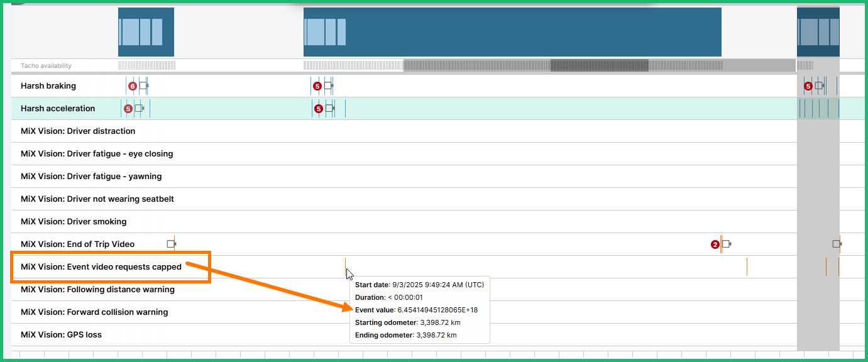Select the large middle trip block in timeline
This screenshot has height=362, width=868.
512,31
